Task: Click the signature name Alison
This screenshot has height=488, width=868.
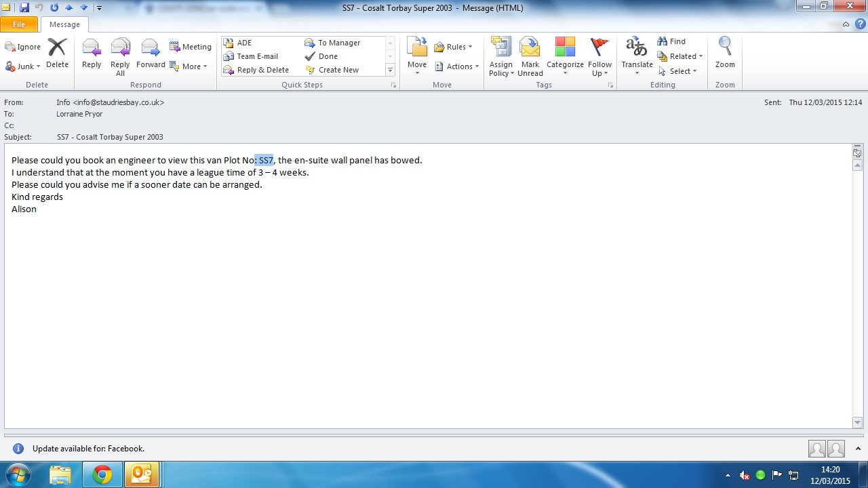Action: coord(24,209)
